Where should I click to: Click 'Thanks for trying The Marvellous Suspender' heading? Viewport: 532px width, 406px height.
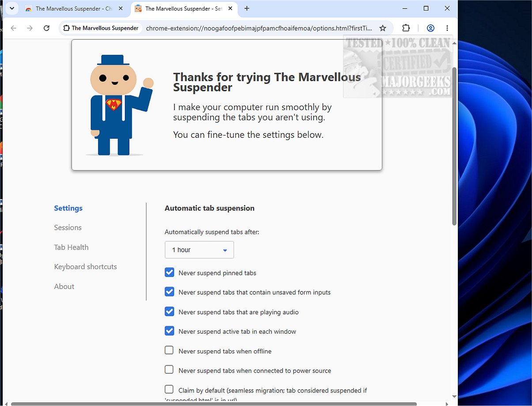[x=267, y=82]
